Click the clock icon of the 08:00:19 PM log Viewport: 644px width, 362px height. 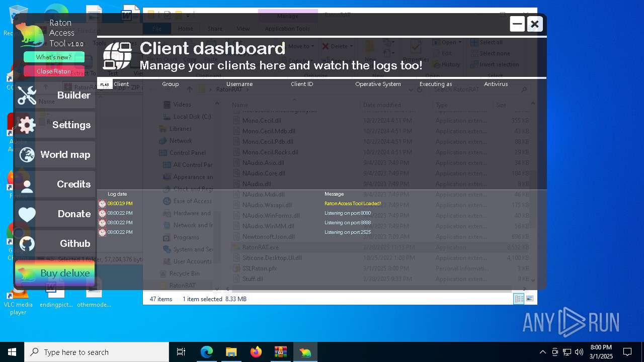102,204
